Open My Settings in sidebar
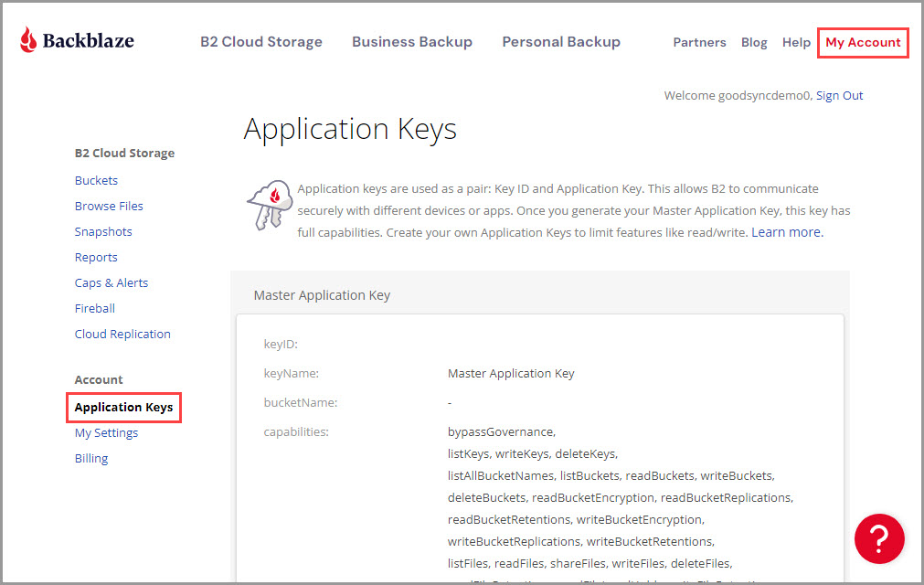924x585 pixels. [x=106, y=433]
